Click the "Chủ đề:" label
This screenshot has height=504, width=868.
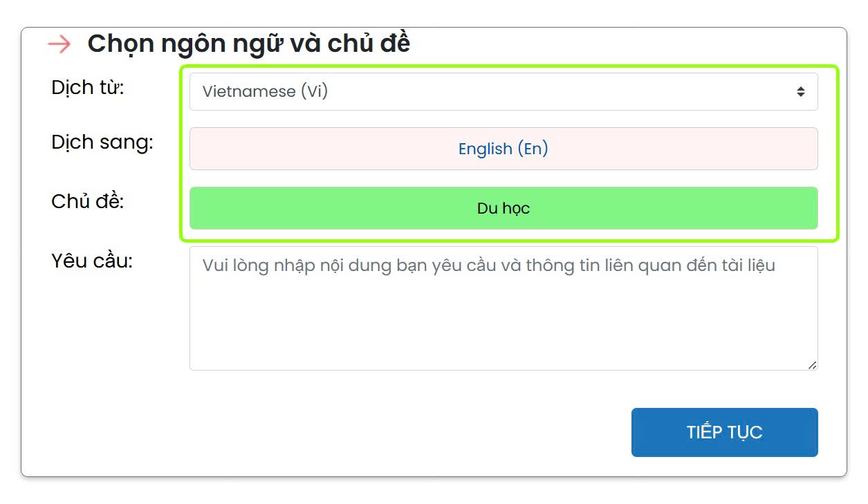pyautogui.click(x=88, y=202)
